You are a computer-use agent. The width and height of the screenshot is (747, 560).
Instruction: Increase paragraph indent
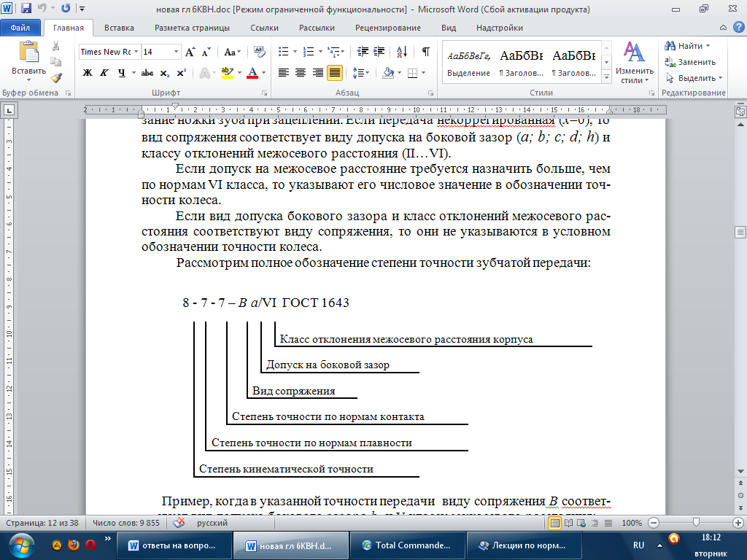pos(379,52)
